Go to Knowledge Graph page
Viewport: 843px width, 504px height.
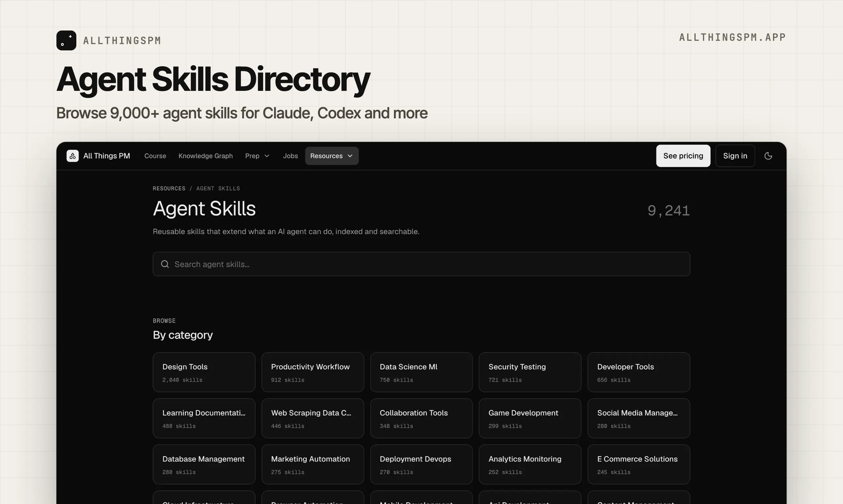pyautogui.click(x=206, y=156)
